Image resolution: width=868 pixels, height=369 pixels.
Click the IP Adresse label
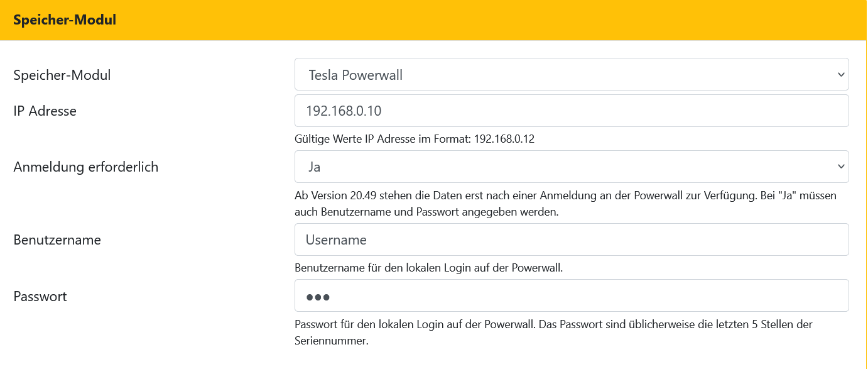(x=45, y=111)
